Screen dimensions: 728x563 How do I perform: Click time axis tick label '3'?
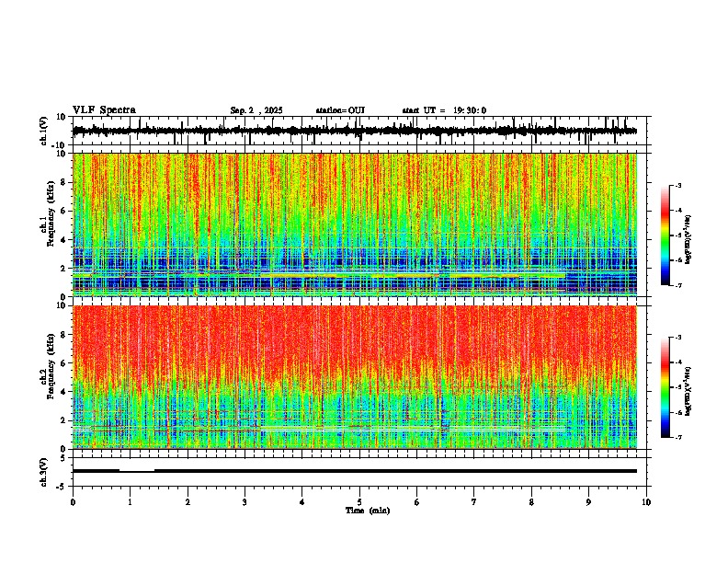pos(245,502)
